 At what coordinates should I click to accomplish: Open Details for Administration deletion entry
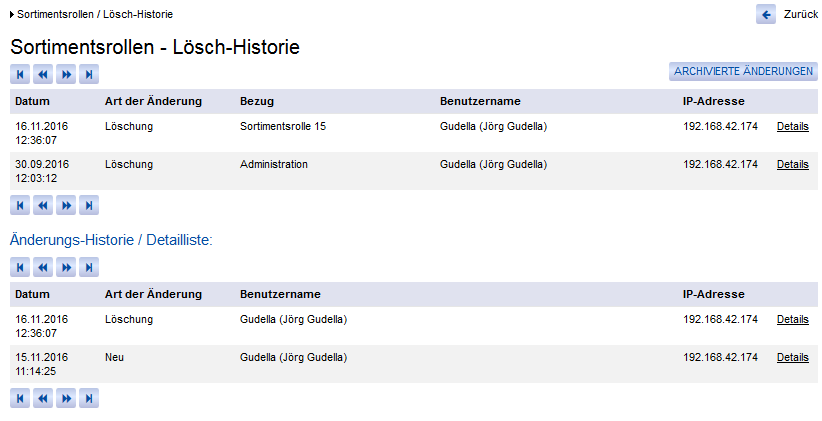(x=792, y=164)
